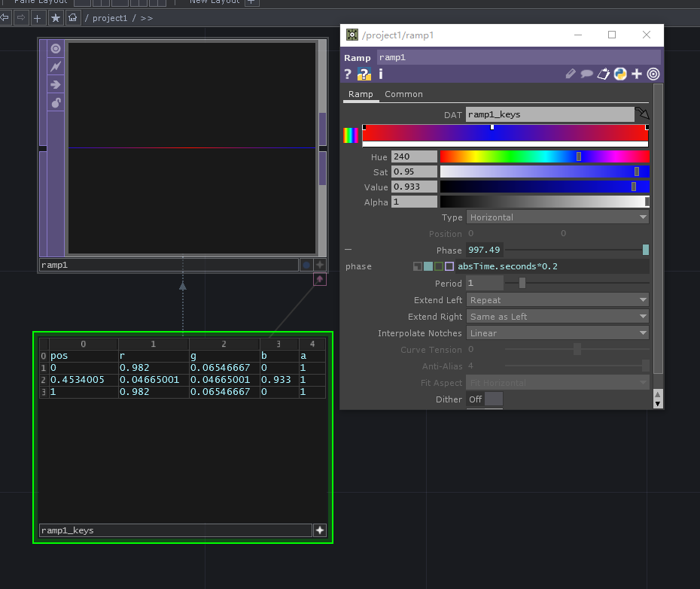Viewport: 700px width, 589px height.
Task: Open the Type dropdown showing Horizontal
Action: click(557, 217)
